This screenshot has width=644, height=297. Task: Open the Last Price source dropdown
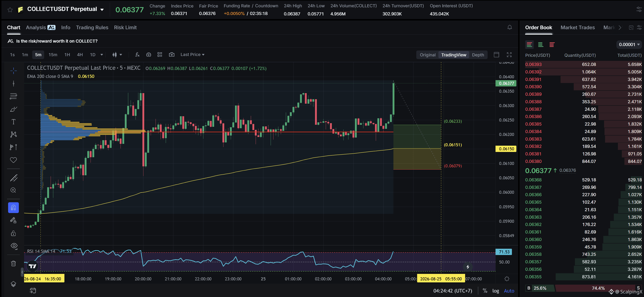(x=192, y=55)
